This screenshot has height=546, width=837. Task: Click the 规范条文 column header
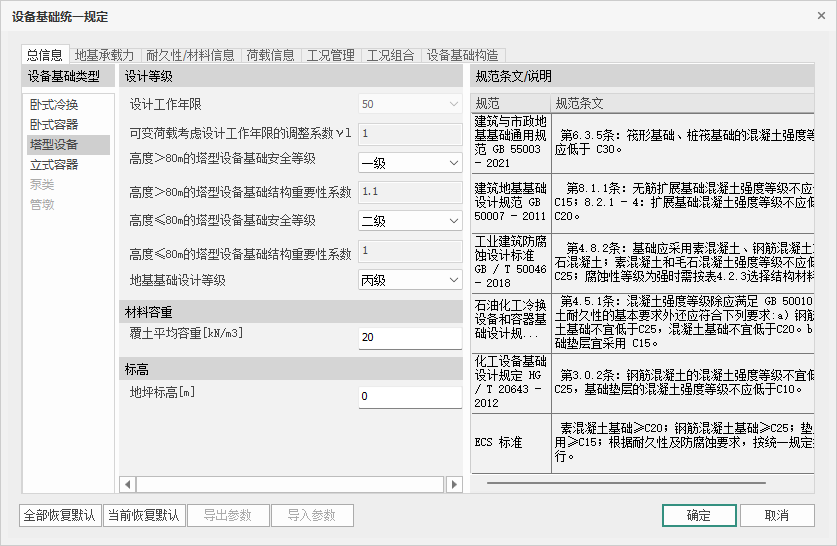(x=580, y=104)
